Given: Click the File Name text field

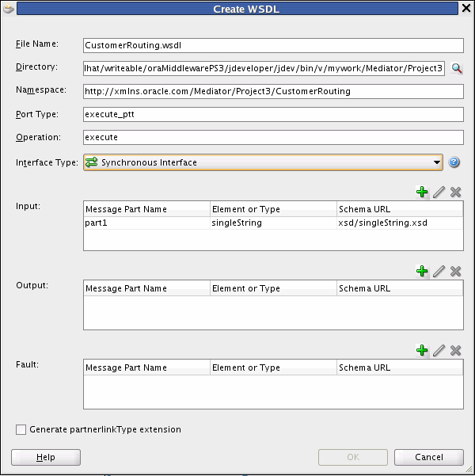Looking at the screenshot, I should [x=273, y=45].
